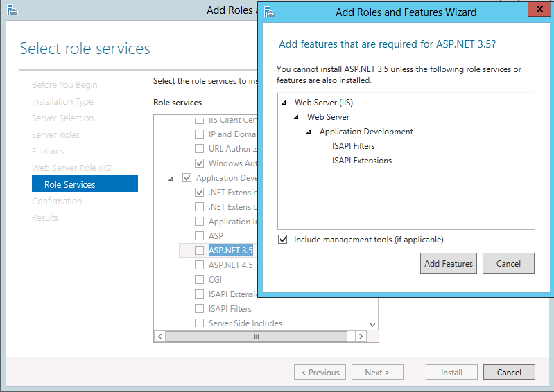The image size is (554, 392).
Task: Click the wizard icon in dialog title bar
Action: point(270,12)
